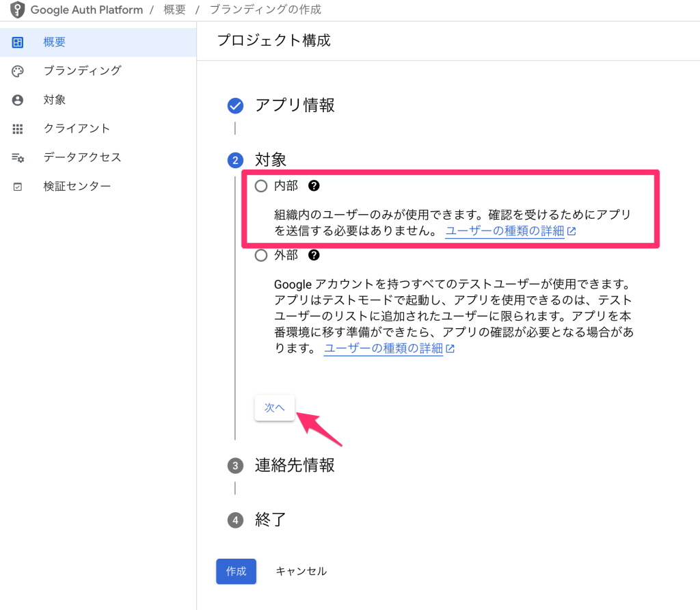This screenshot has width=700, height=610.
Task: Click external-link icon after 外部 description link
Action: pos(450,349)
